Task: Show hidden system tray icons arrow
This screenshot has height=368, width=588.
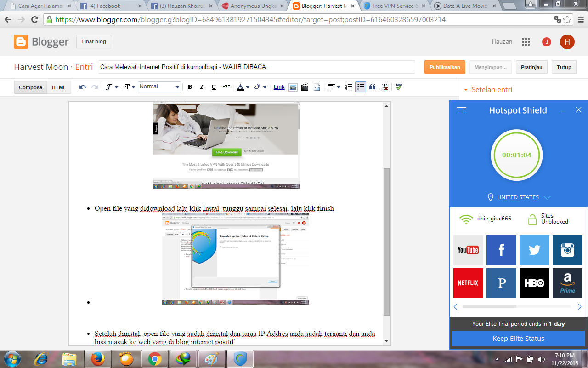Action: (498, 359)
